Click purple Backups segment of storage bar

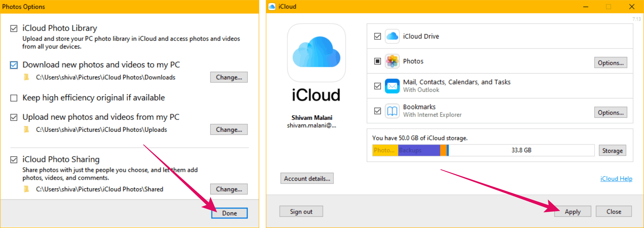(x=419, y=150)
